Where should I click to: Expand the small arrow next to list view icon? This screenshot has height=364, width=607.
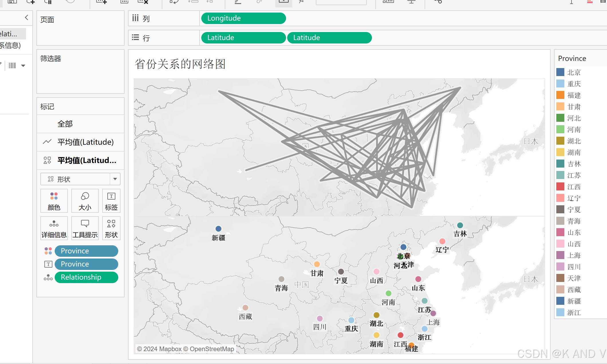tap(23, 65)
